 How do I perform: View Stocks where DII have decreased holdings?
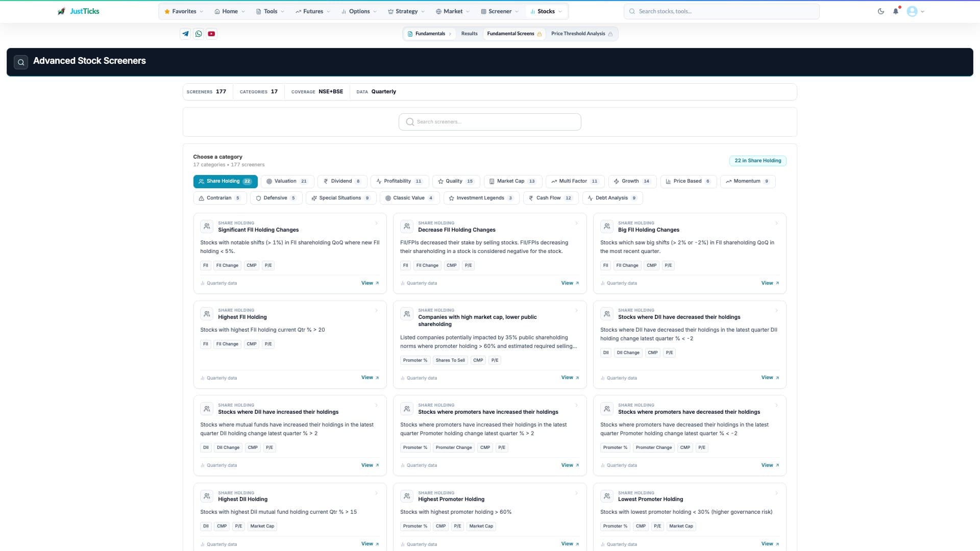[x=770, y=378]
